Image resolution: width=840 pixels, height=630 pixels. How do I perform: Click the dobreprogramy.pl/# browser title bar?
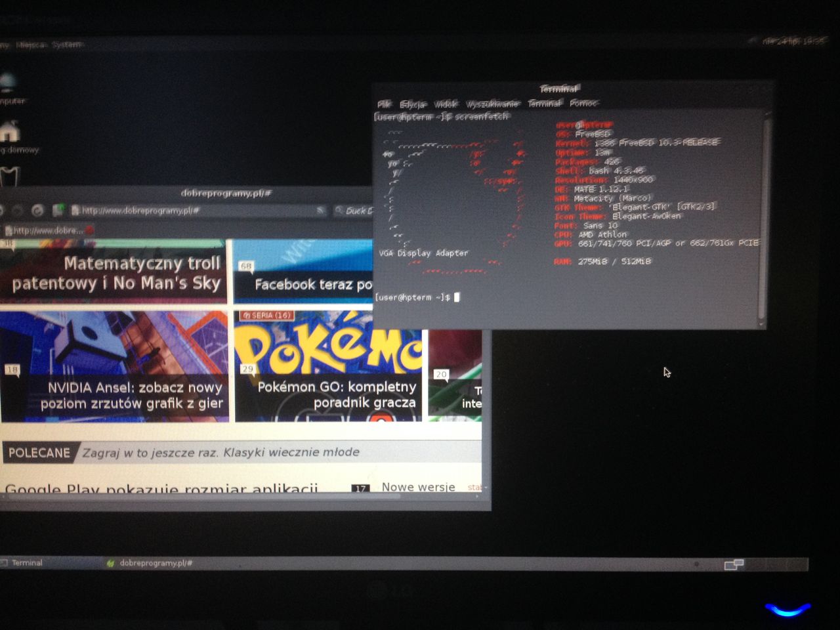(226, 193)
